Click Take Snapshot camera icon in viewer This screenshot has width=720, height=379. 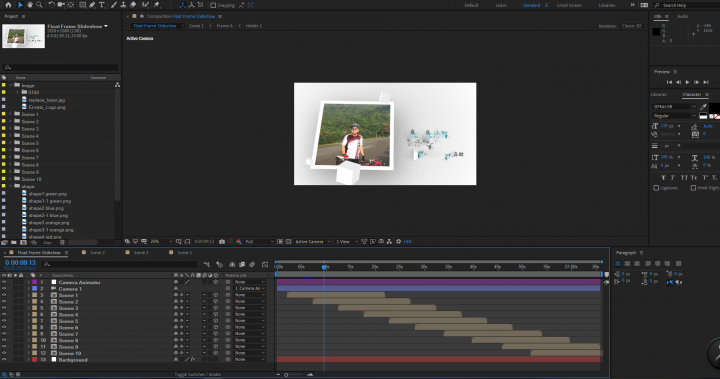(x=222, y=241)
